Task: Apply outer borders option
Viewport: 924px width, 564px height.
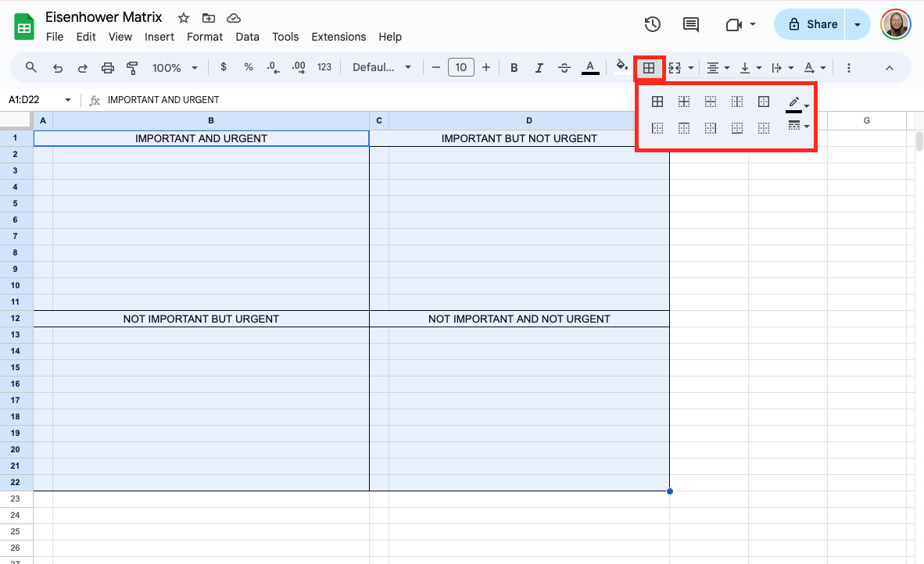Action: [x=764, y=102]
